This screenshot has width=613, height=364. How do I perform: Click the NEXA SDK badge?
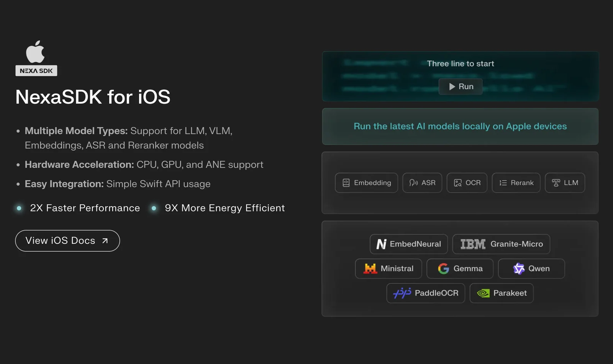pyautogui.click(x=36, y=71)
